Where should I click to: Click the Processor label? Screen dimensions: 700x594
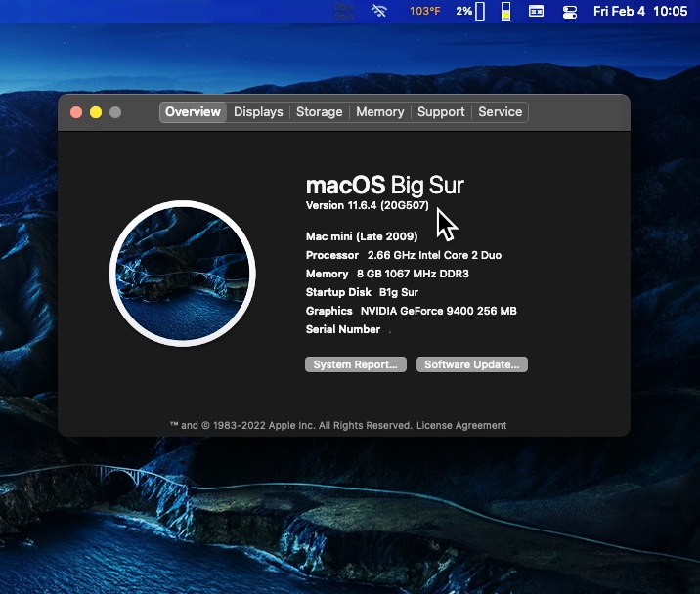332,255
